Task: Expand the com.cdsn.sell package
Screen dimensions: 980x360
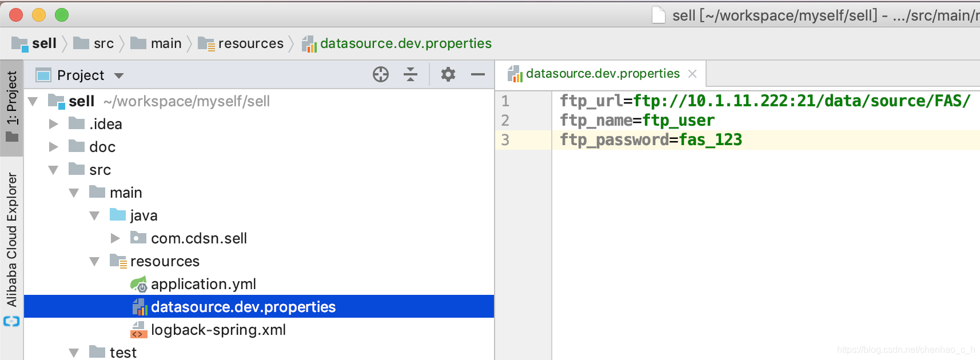Action: 115,238
